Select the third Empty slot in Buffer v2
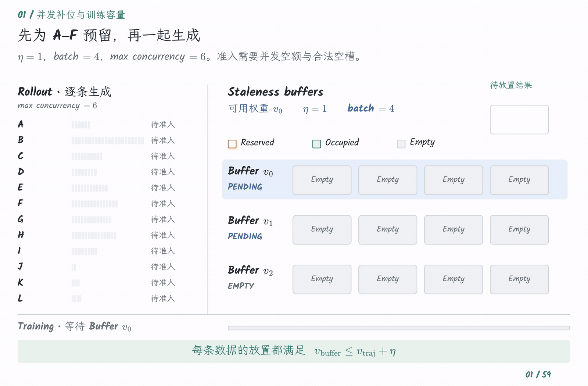This screenshot has width=588, height=386. tap(453, 279)
